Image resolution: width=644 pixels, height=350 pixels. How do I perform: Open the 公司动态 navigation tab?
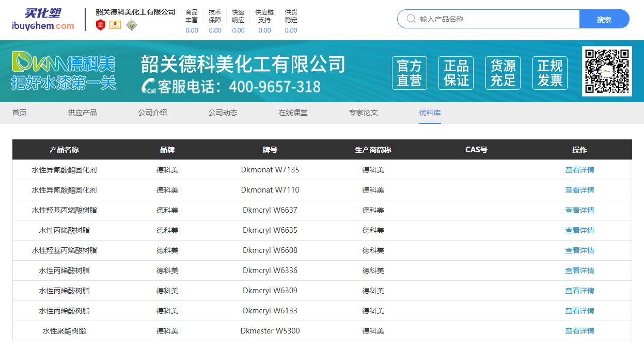click(x=223, y=113)
